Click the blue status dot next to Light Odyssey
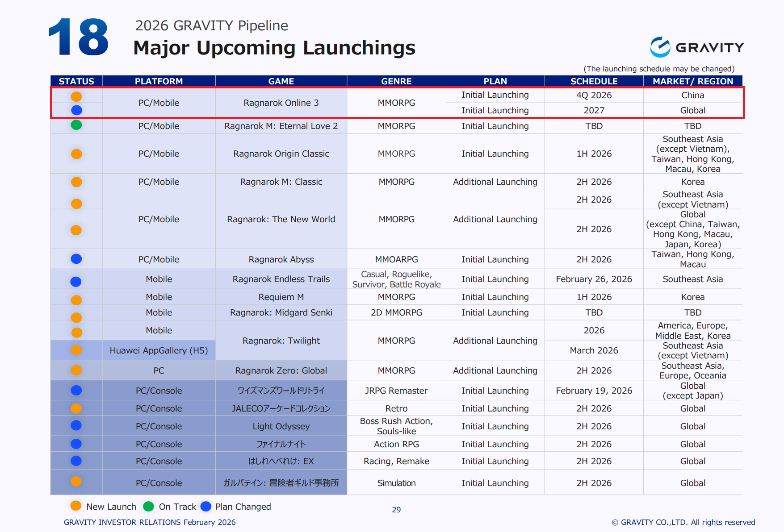 point(76,425)
